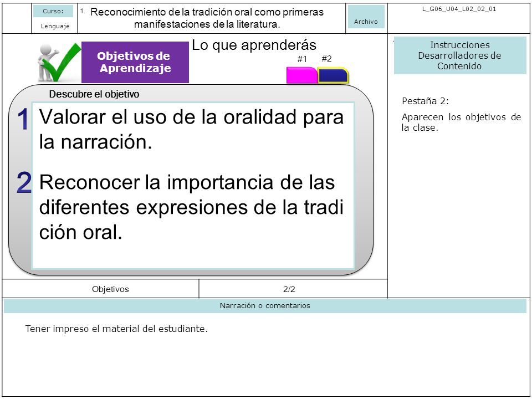Click the green checkmark figure icon
This screenshot has height=399, width=532.
(x=59, y=63)
